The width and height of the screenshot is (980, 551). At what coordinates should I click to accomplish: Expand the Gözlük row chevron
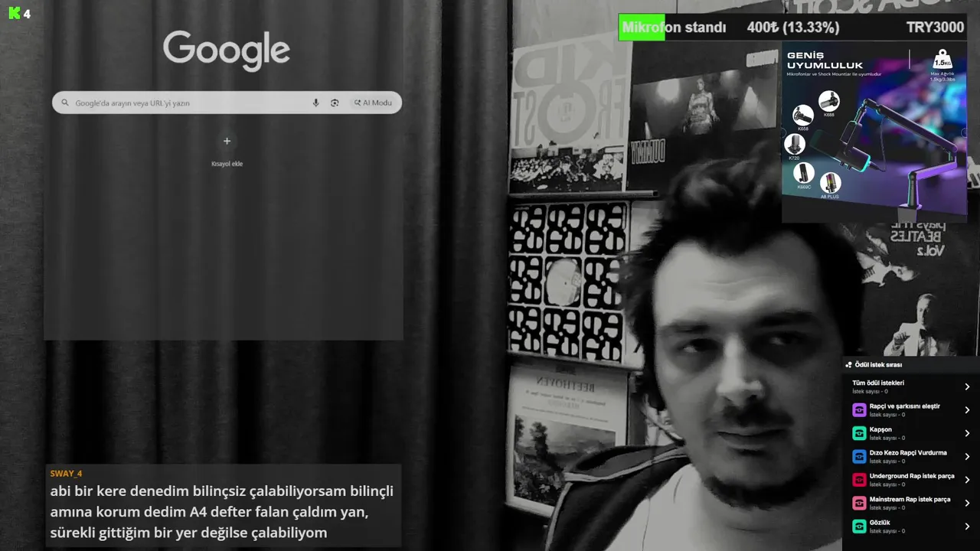(967, 527)
